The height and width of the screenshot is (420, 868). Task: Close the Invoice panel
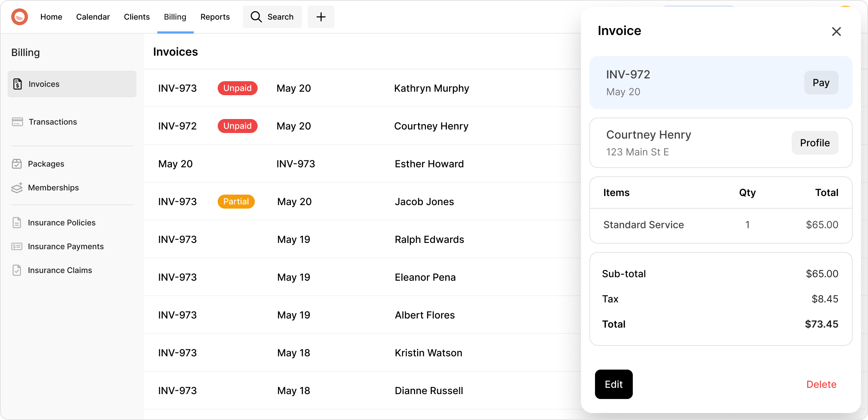(836, 31)
